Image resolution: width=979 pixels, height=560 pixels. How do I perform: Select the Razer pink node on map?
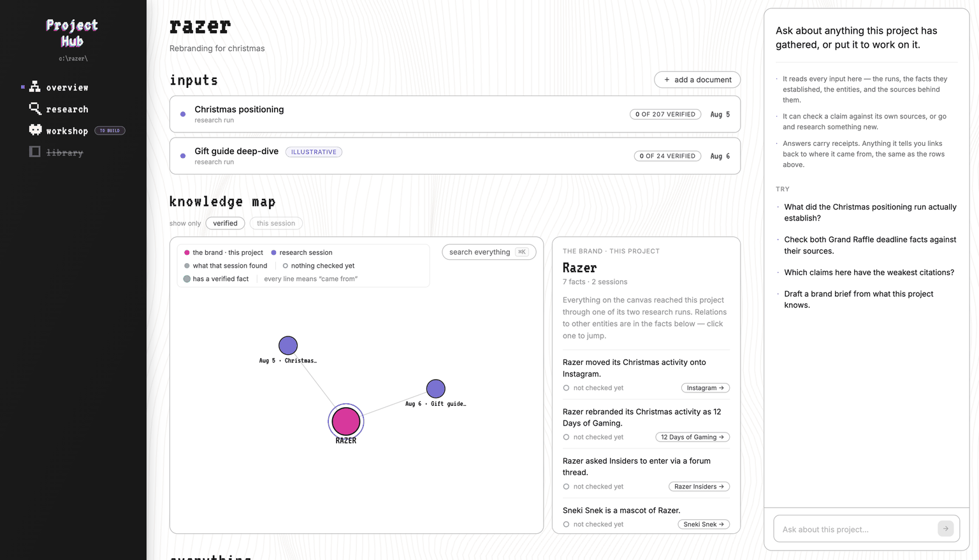click(x=346, y=421)
